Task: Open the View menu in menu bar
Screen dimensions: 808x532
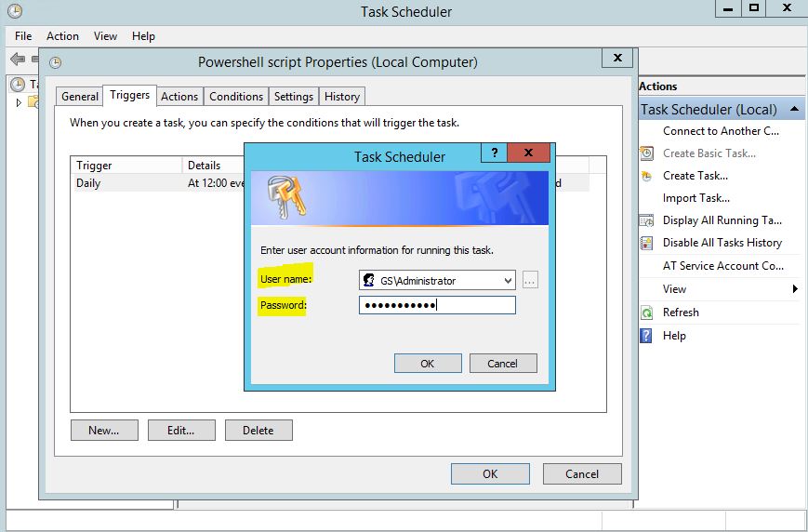Action: pyautogui.click(x=105, y=36)
